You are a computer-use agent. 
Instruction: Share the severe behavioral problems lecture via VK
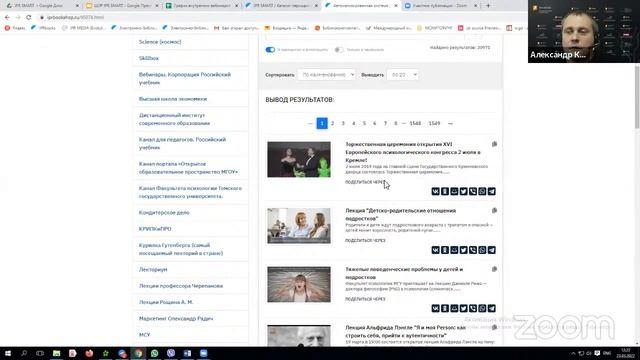click(x=436, y=308)
